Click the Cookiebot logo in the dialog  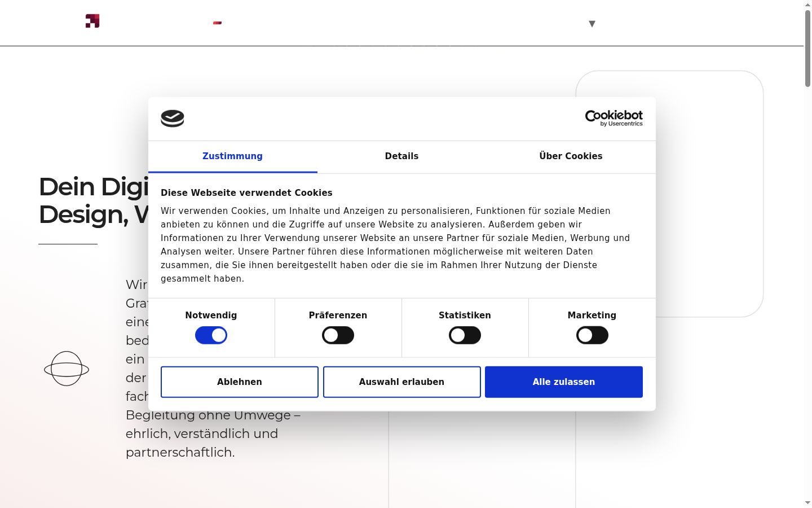coord(614,118)
